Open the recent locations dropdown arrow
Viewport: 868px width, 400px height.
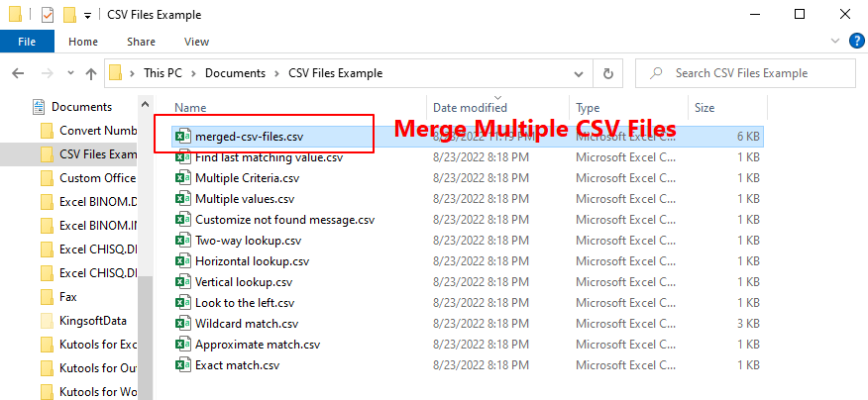tap(68, 73)
